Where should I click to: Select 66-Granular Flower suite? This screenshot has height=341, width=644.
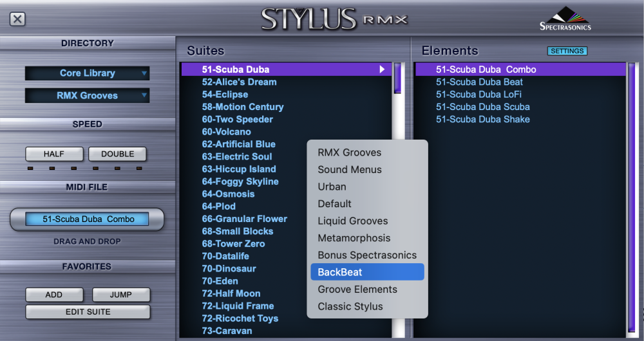coord(244,219)
